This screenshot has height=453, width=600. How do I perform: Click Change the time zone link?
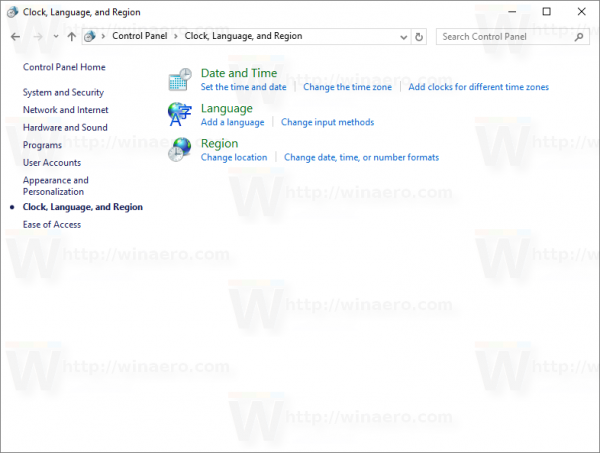tap(347, 87)
